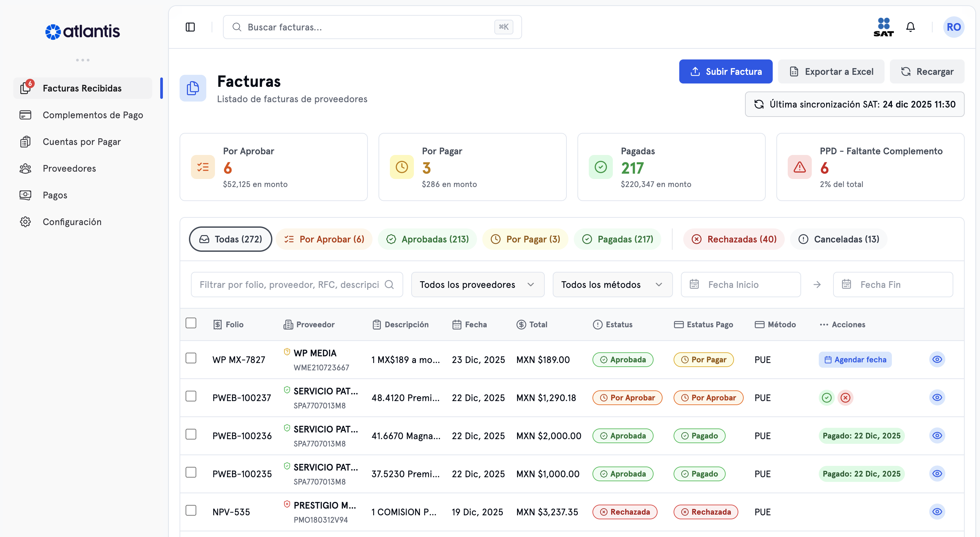Switch to the Rechazadas (40) filter tab

pyautogui.click(x=733, y=239)
